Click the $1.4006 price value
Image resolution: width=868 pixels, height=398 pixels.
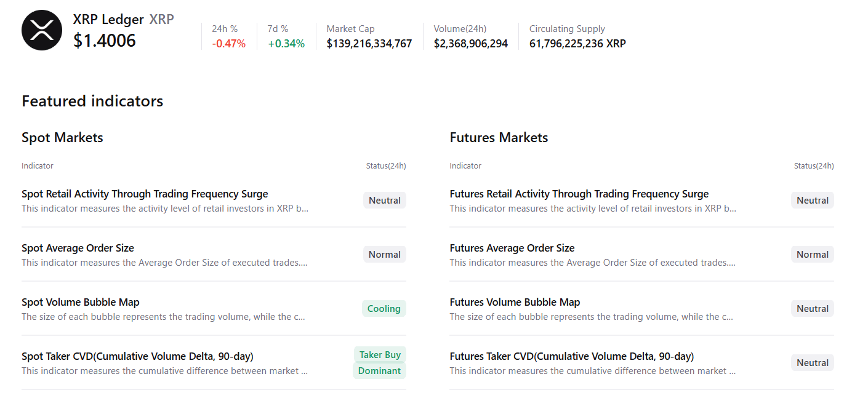105,41
